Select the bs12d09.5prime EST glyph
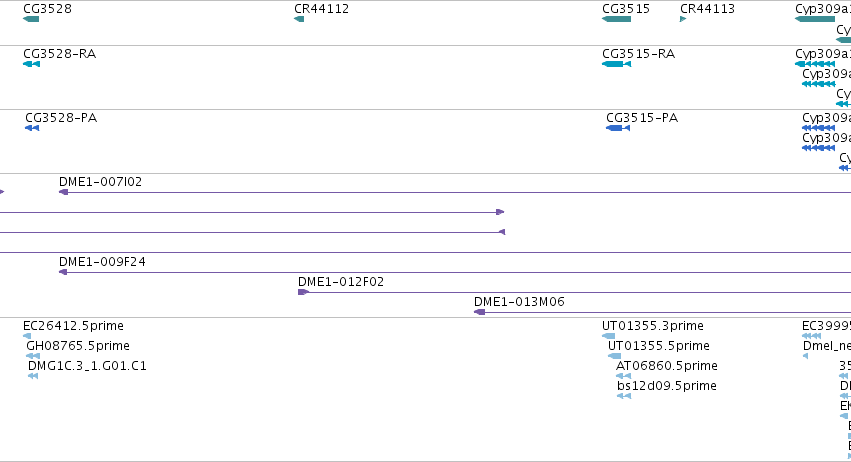851x462 pixels. pyautogui.click(x=624, y=396)
